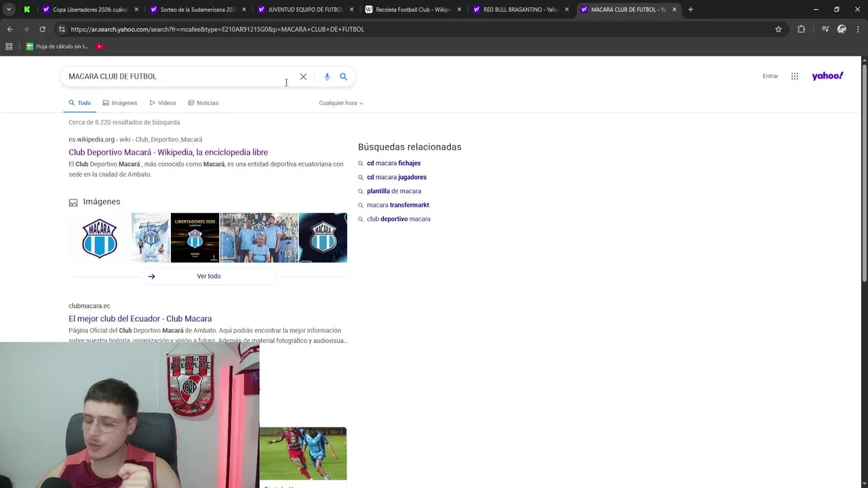Click the site info icon in address bar

point(62,29)
